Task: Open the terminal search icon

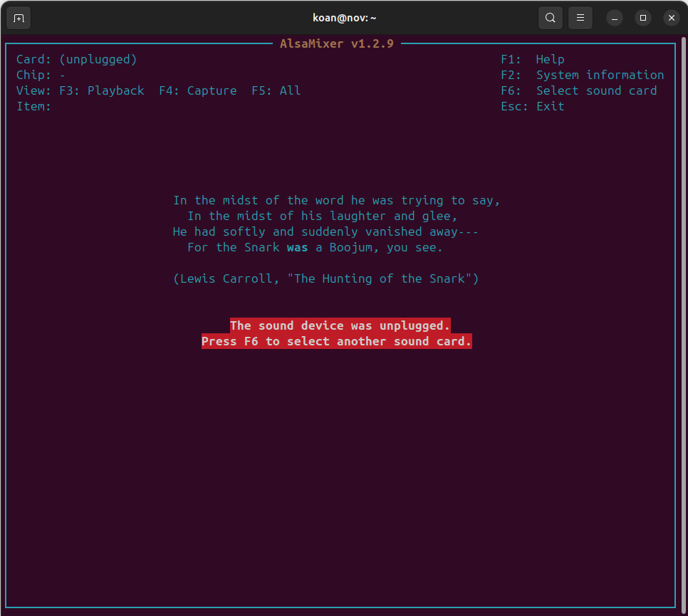Action: click(550, 18)
